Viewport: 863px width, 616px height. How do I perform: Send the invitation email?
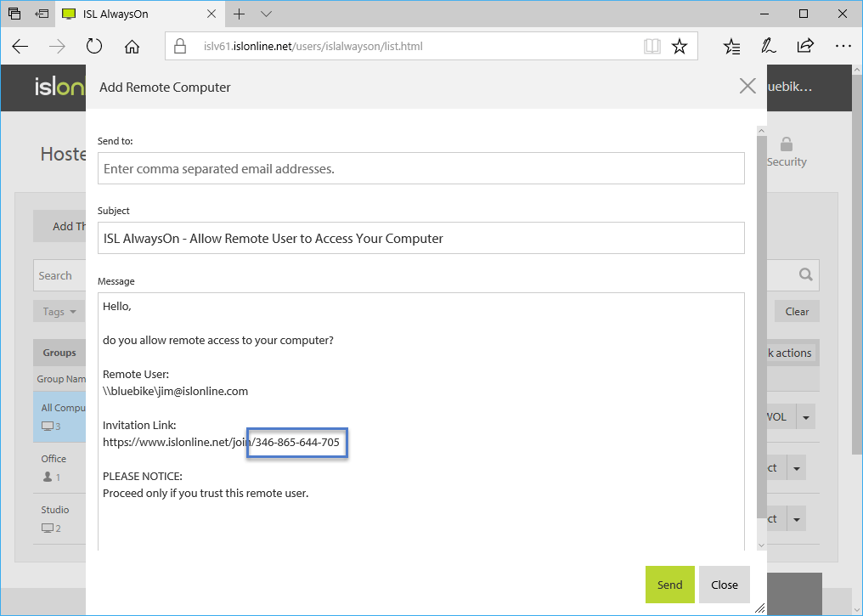pos(670,585)
